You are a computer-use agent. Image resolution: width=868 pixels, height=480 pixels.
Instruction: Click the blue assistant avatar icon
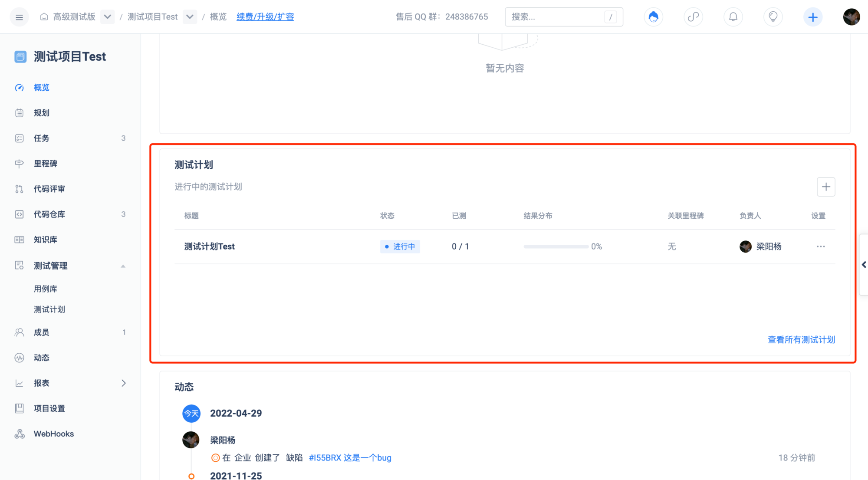coord(653,17)
